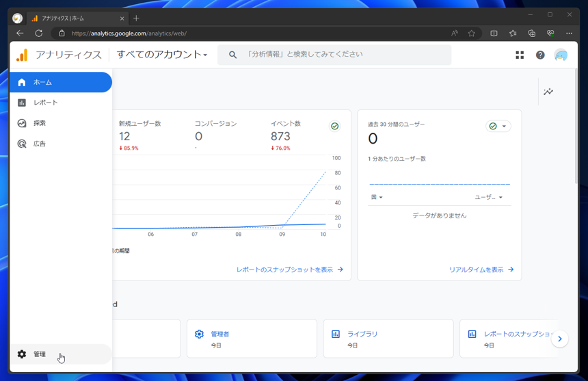The height and width of the screenshot is (381, 588).
Task: Click next arrow on recent cards carousel
Action: click(x=560, y=339)
